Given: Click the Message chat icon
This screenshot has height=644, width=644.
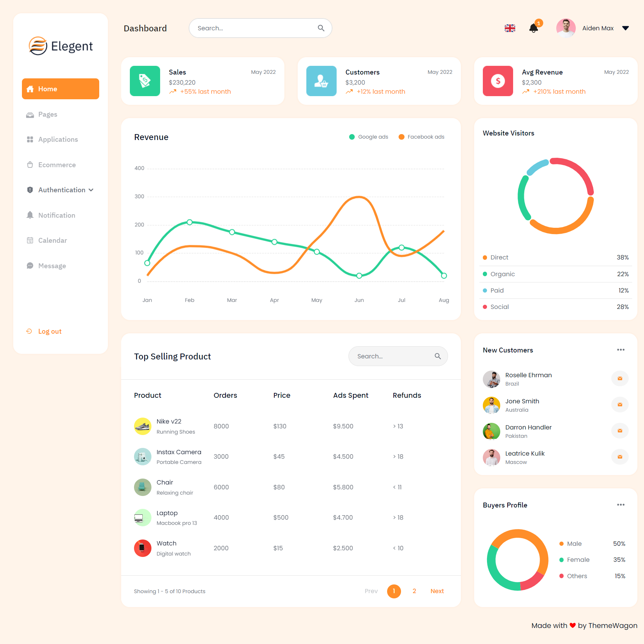Looking at the screenshot, I should coord(30,265).
